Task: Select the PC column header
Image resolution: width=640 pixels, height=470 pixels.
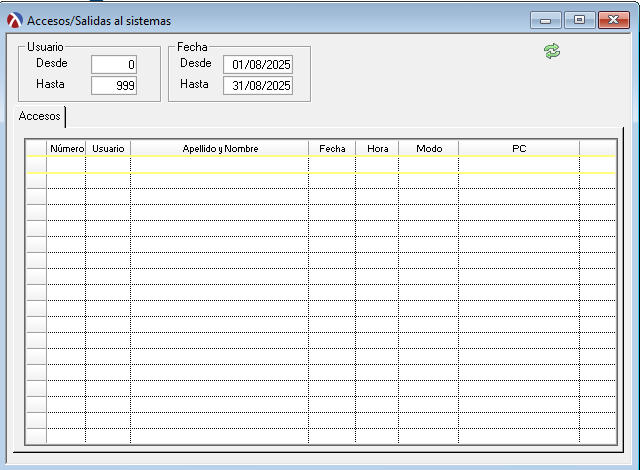Action: pyautogui.click(x=519, y=148)
